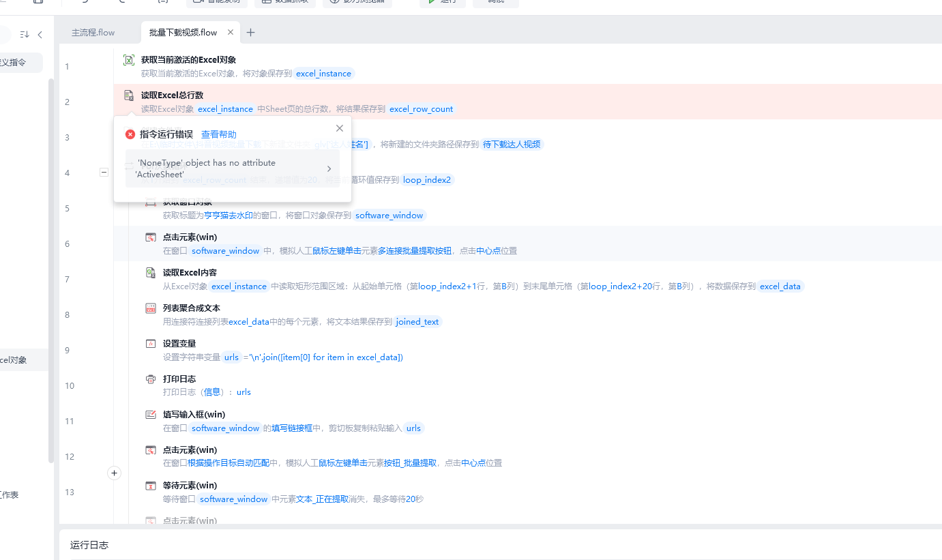The width and height of the screenshot is (942, 560).
Task: Click variable loop_index2 in step 4
Action: tap(427, 180)
